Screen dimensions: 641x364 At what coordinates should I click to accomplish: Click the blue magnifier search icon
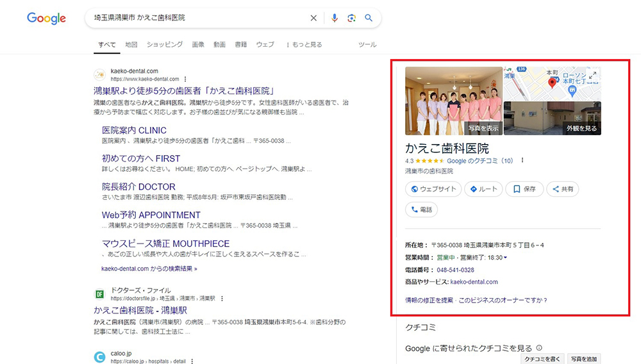click(369, 18)
